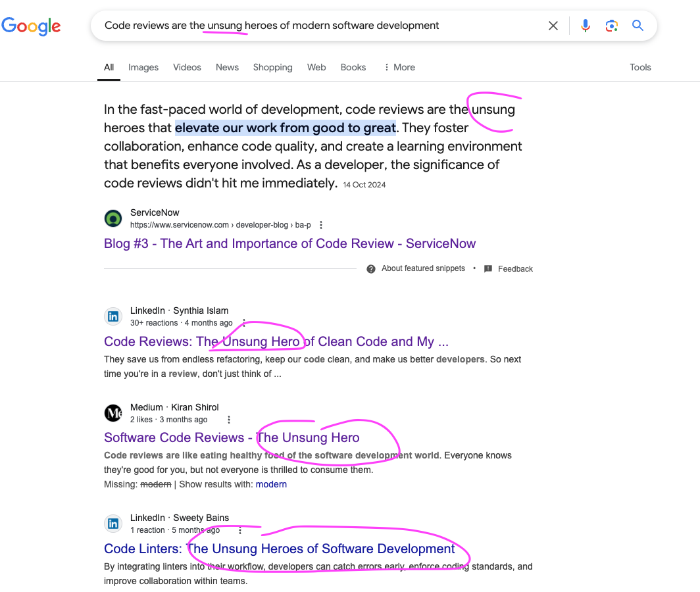Screen dimensions: 700x592
Task: Open the News tab
Action: 227,67
